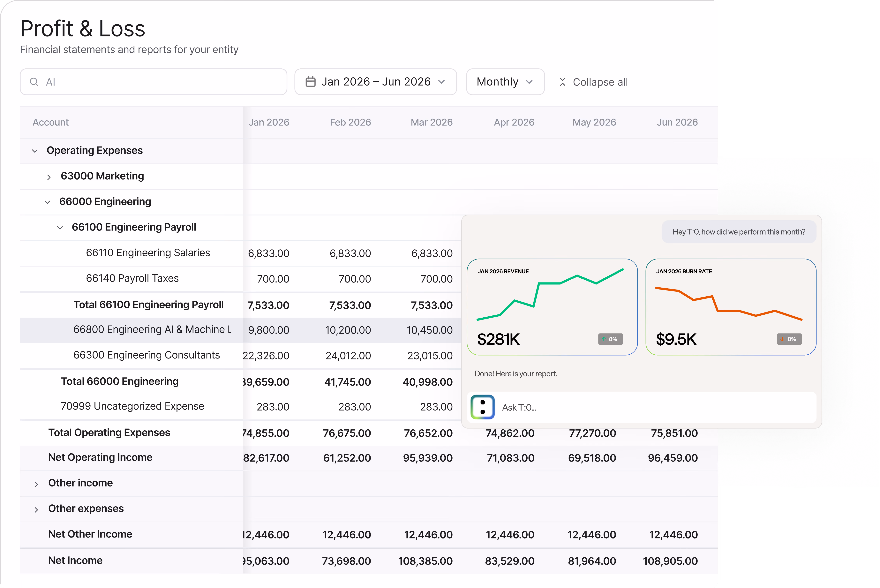The image size is (880, 588).
Task: Click the Total 66000 Engineering label
Action: 120,381
